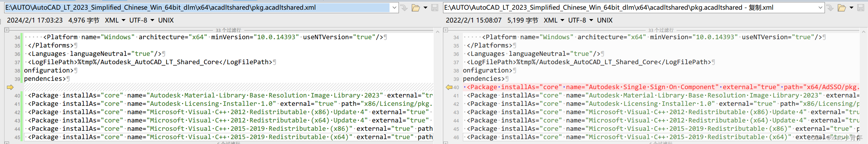Screen dimensions: 868x144
Task: Open the left file path history dropdown
Action: click(394, 8)
